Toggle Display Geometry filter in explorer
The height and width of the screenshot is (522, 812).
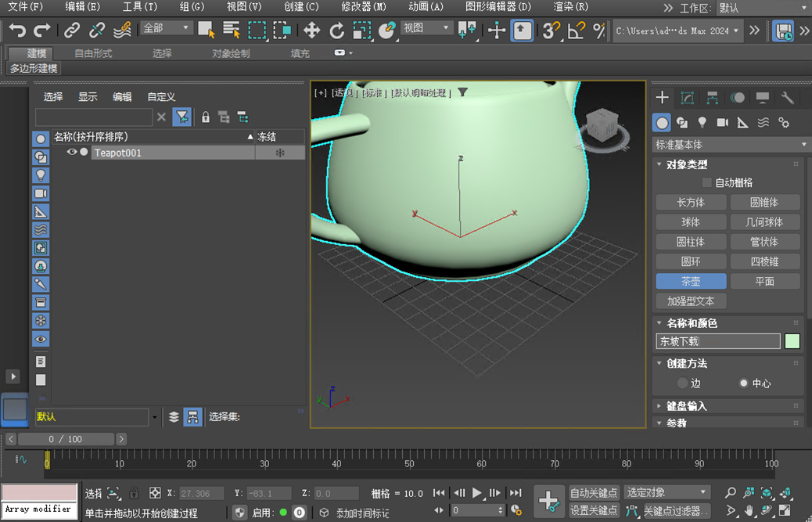pos(41,139)
